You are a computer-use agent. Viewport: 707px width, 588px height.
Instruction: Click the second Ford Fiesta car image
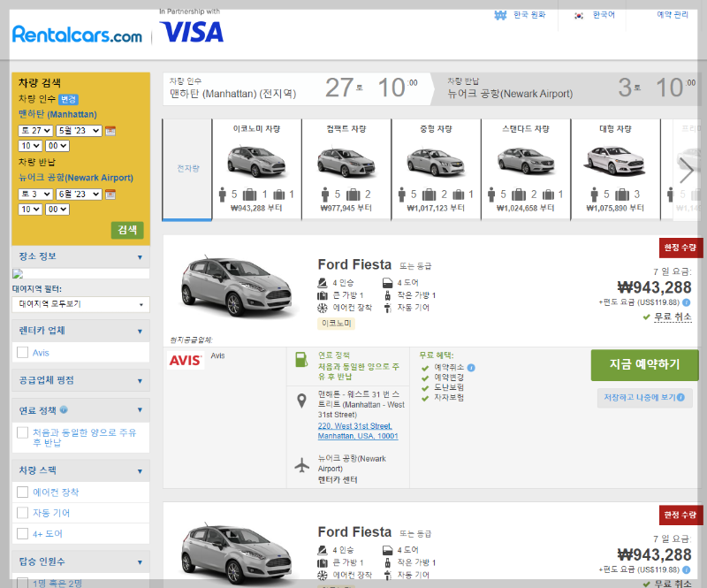(x=237, y=554)
